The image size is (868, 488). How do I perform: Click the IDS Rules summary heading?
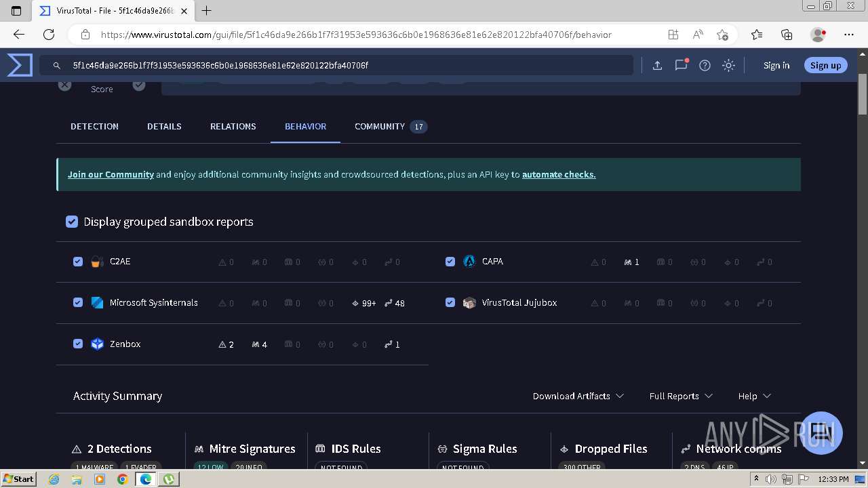coord(348,449)
